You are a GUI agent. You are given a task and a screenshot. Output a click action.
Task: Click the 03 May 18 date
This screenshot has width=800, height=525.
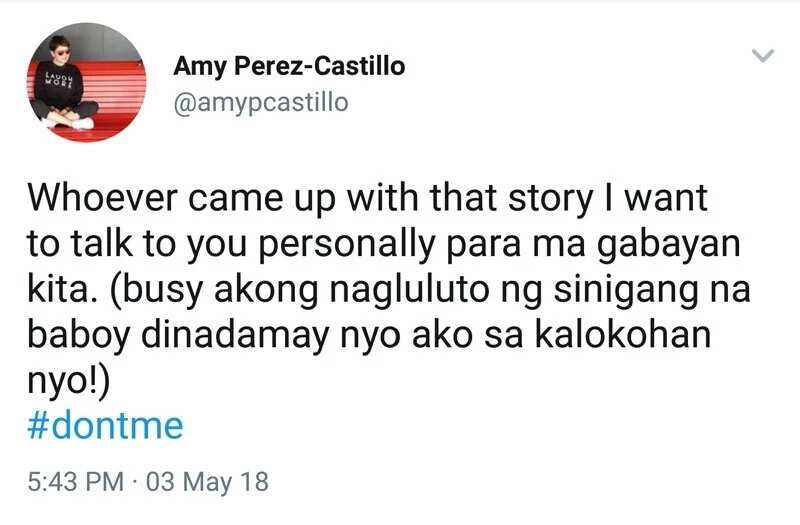click(207, 482)
